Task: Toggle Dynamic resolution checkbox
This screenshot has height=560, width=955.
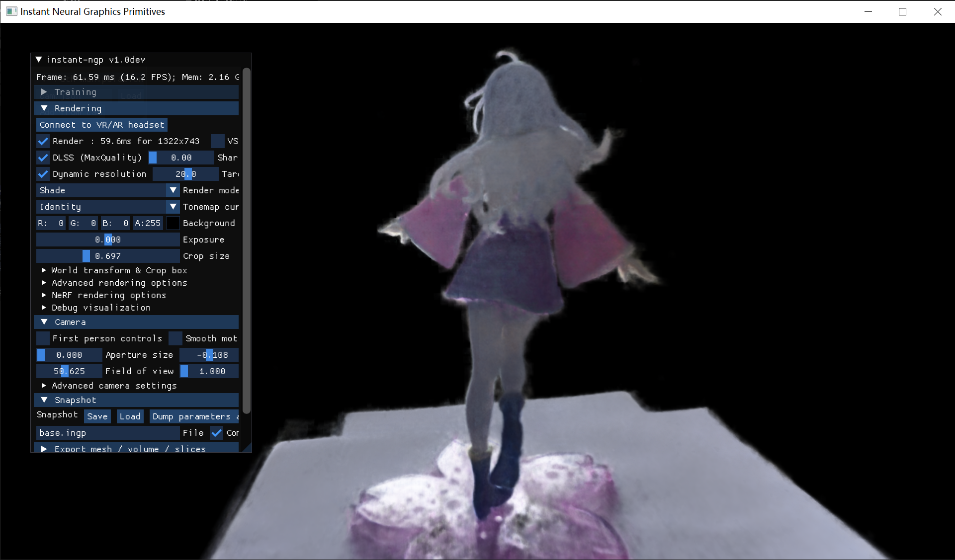Action: (x=43, y=174)
